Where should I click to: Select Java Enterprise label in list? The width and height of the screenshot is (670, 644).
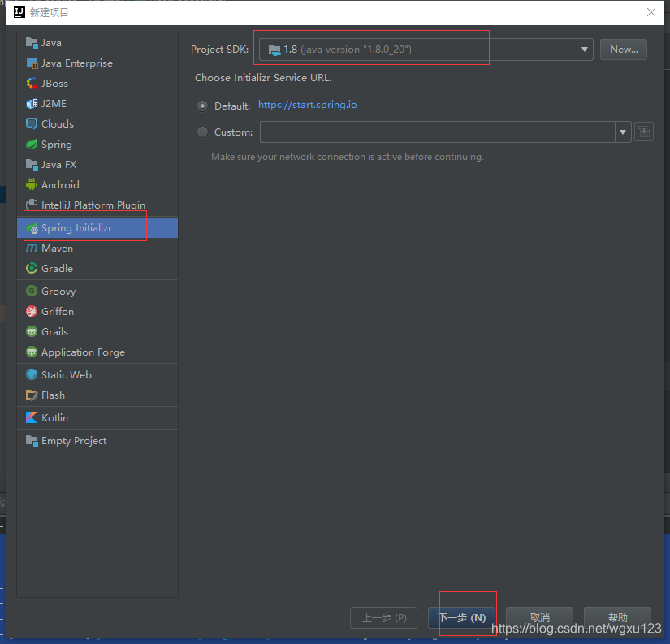[x=77, y=63]
